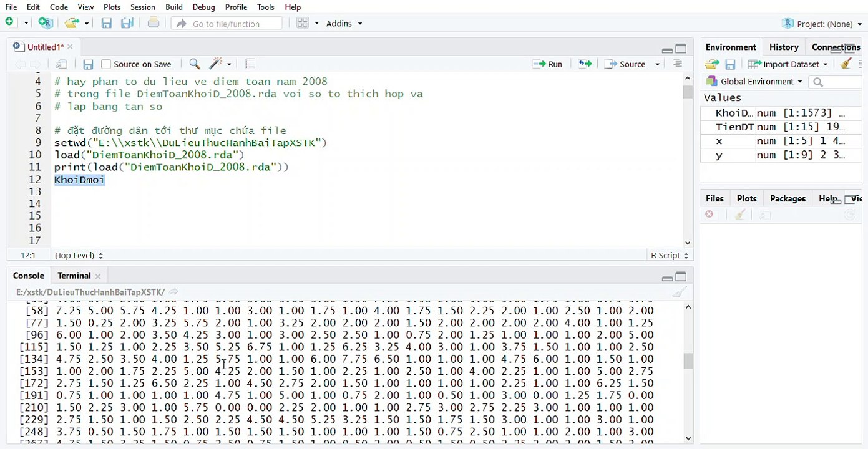Open the Plots pane tab
The image size is (868, 449).
(x=746, y=198)
